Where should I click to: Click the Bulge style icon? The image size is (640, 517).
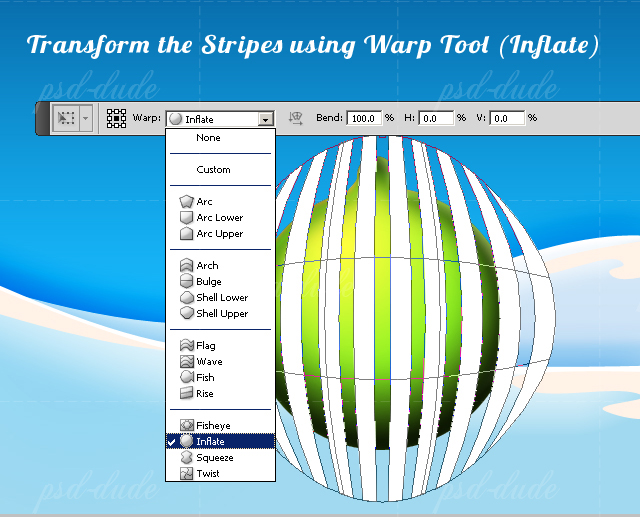pos(187,282)
